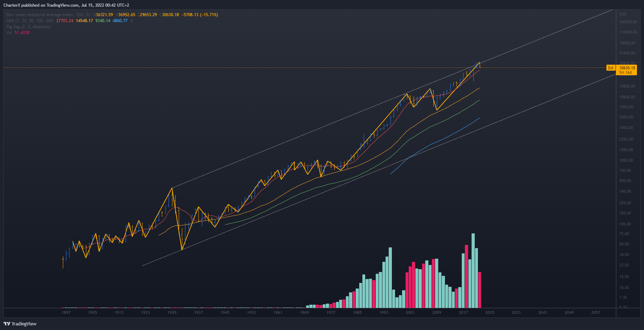Viewport: 644px width, 330px height.
Task: Click the 2033 year on time axis
Action: pyautogui.click(x=516, y=312)
